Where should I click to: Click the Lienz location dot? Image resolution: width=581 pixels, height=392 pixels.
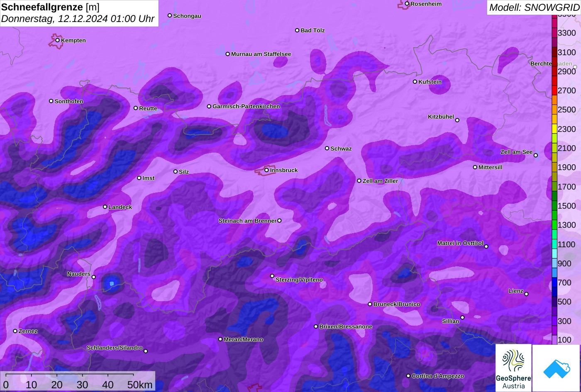point(526,294)
